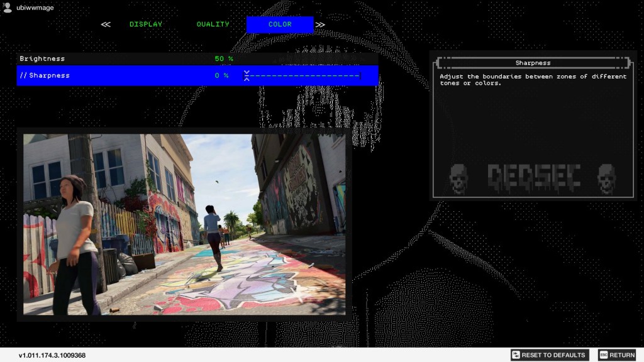This screenshot has height=362, width=644.
Task: Open the QUALITY tab
Action: click(213, 25)
